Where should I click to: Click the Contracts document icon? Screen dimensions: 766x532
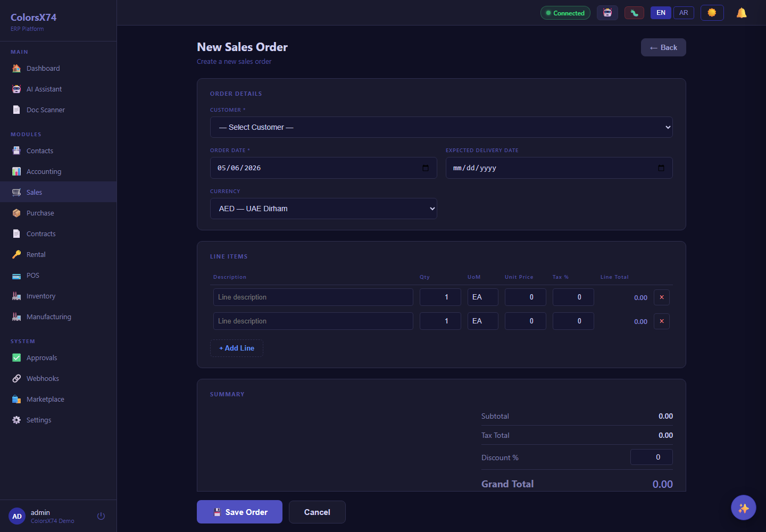pos(16,234)
